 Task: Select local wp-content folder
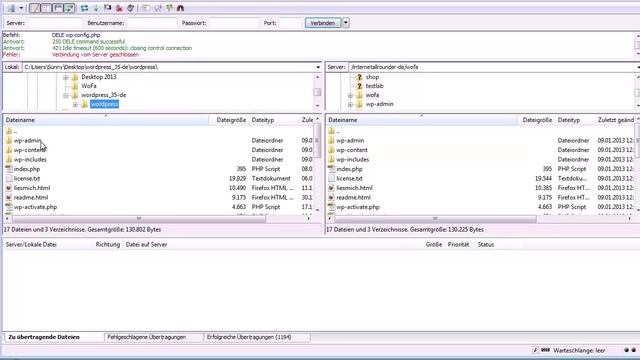[30, 150]
